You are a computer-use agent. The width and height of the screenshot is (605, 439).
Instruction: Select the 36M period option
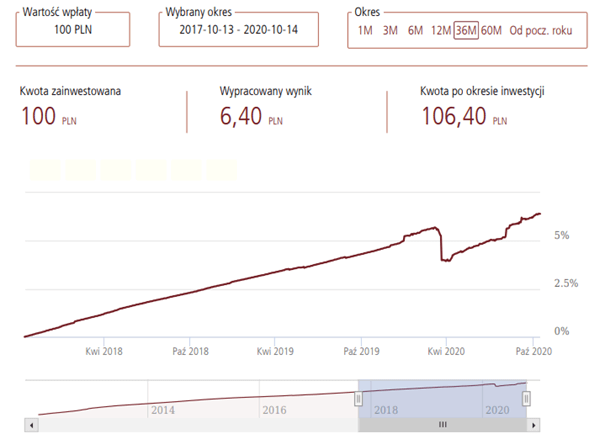pyautogui.click(x=466, y=30)
